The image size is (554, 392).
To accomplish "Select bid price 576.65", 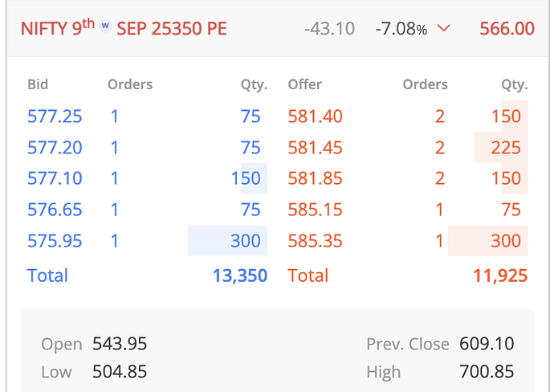I will click(x=55, y=210).
